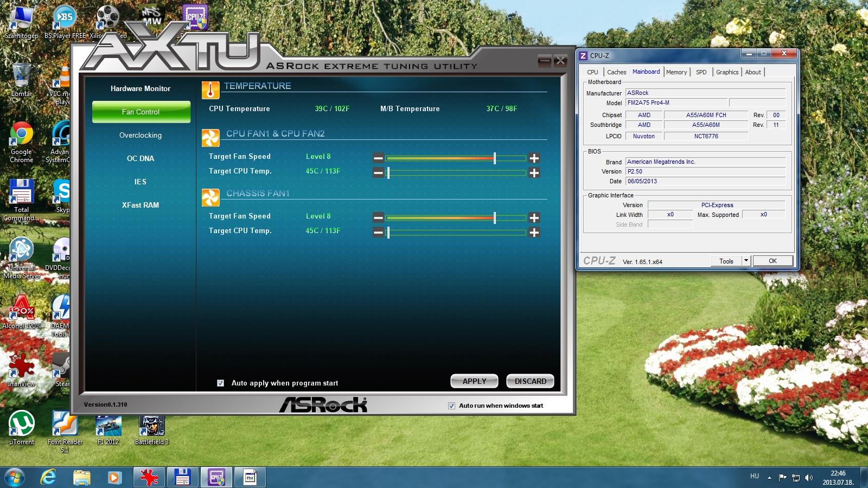Screen dimensions: 868x488
Task: Select Alcohol 120% desktop icon
Action: (22, 312)
